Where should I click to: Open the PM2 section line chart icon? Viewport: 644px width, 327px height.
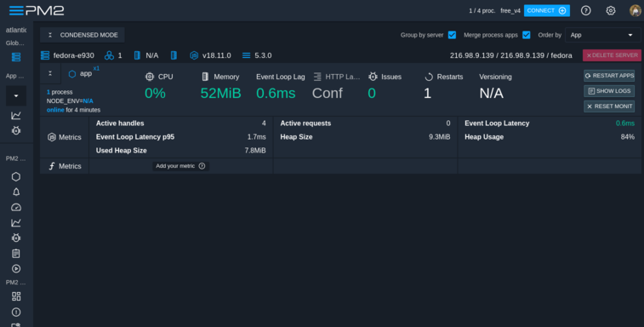click(x=16, y=223)
